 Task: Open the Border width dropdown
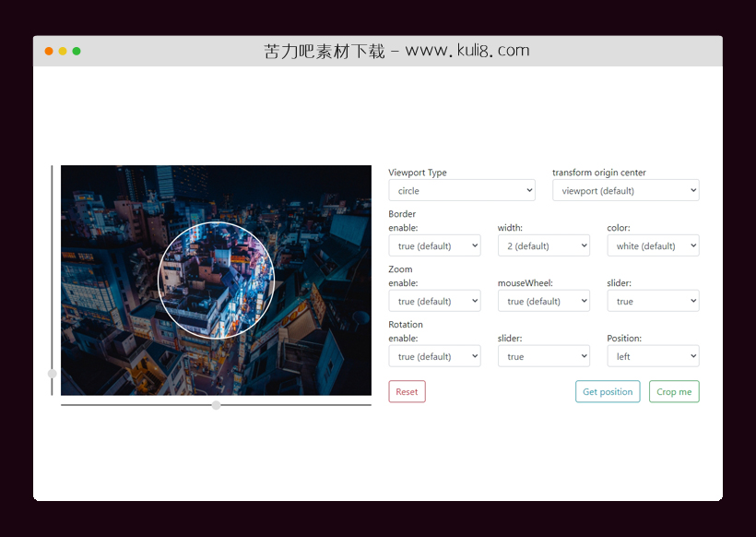(x=543, y=245)
